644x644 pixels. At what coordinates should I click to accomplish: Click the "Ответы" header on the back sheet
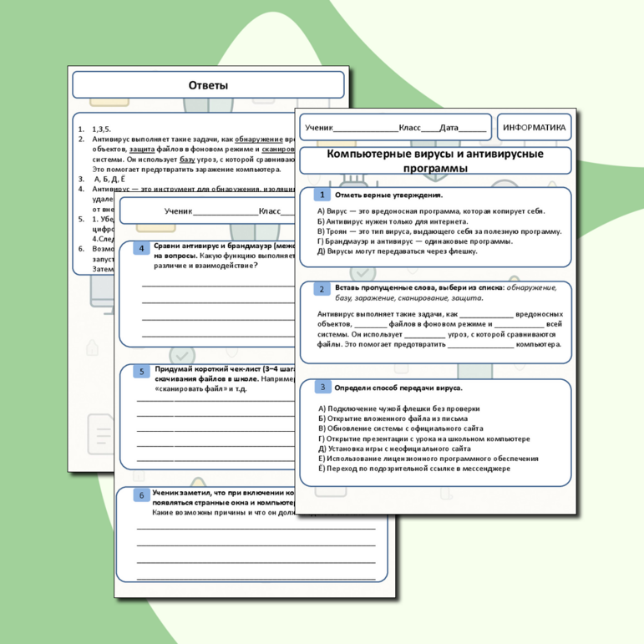(x=208, y=85)
